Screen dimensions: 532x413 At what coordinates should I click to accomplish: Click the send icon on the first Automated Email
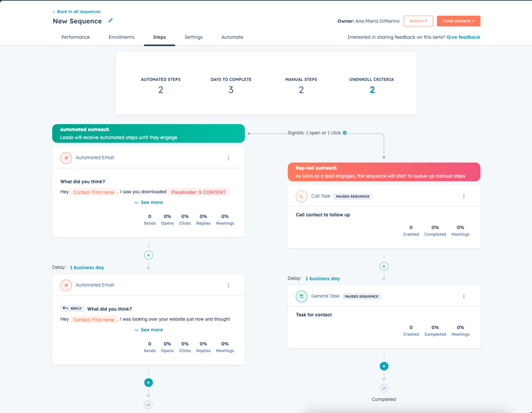tap(66, 158)
